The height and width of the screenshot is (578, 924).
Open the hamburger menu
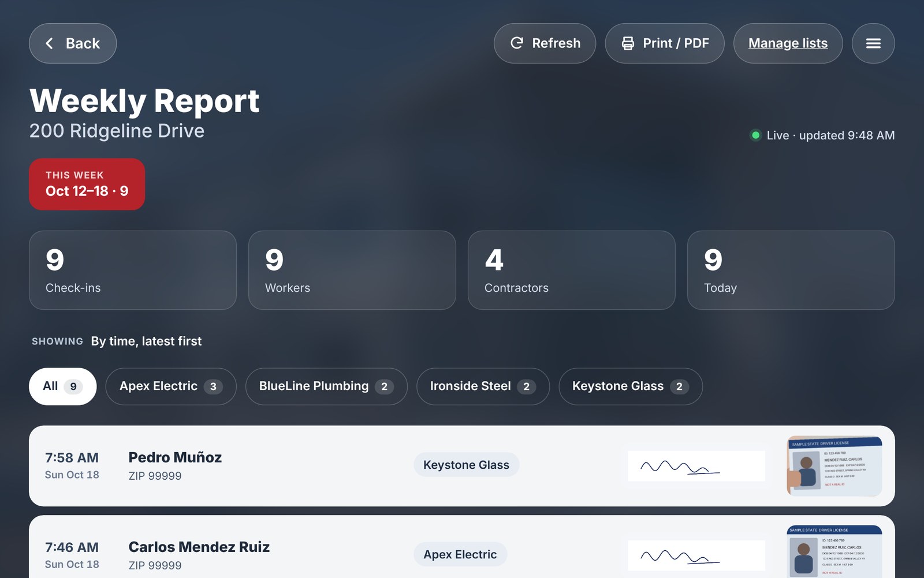(873, 43)
